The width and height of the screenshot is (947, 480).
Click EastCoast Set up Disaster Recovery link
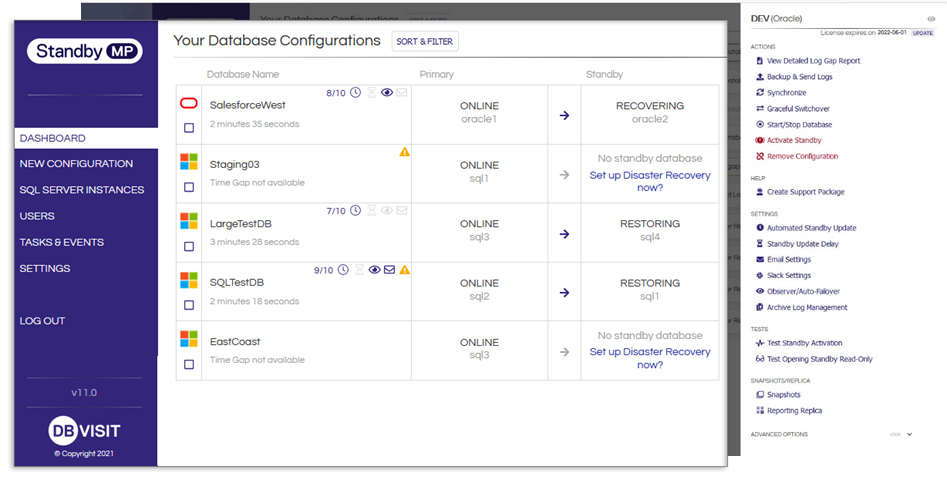click(650, 358)
